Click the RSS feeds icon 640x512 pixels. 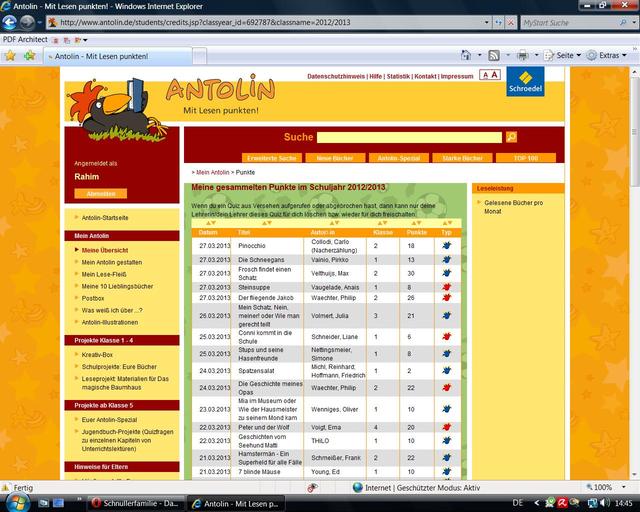[494, 55]
